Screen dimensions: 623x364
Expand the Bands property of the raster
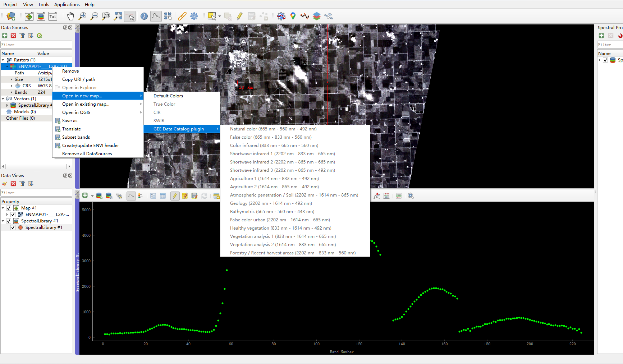point(11,92)
